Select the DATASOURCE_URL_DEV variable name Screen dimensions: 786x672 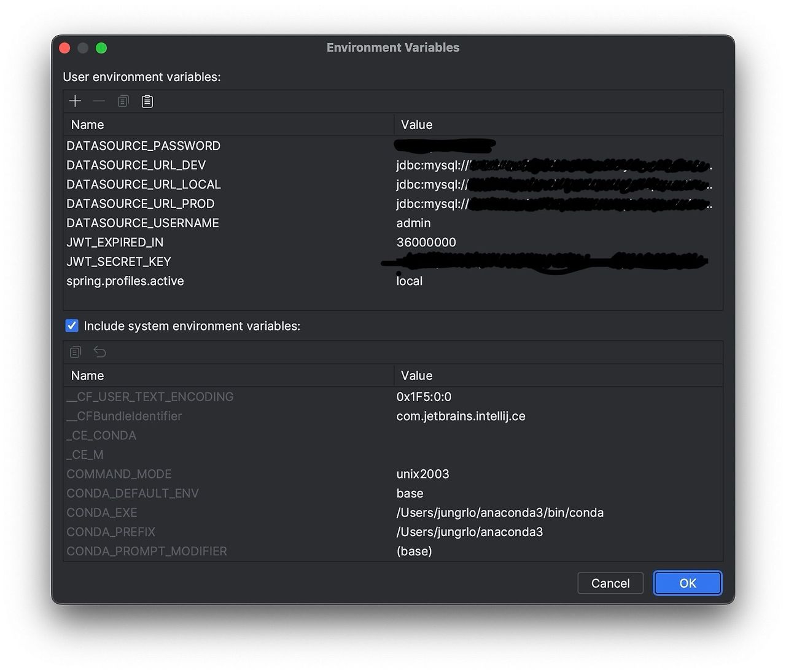pos(136,165)
